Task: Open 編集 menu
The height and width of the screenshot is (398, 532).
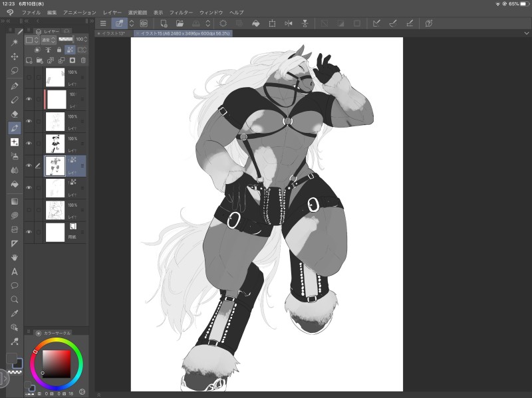Action: click(x=52, y=13)
